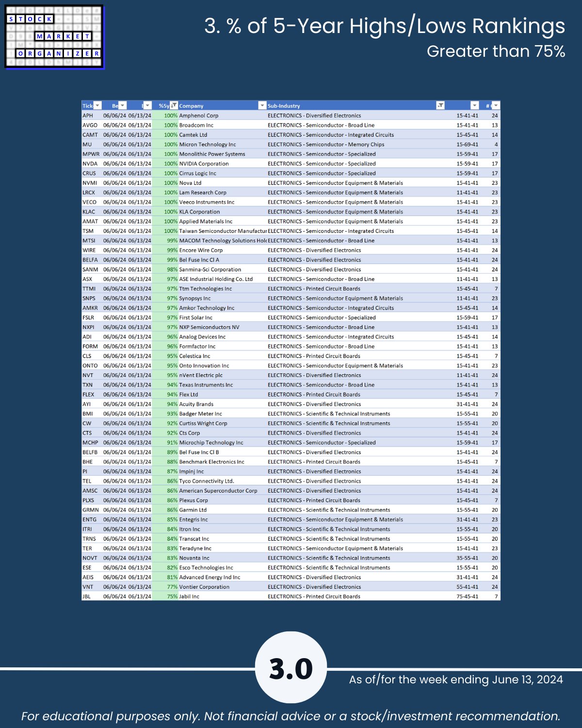Image resolution: width=582 pixels, height=728 pixels.
Task: Open the Sub-Industry column active filter button
Action: pos(440,105)
